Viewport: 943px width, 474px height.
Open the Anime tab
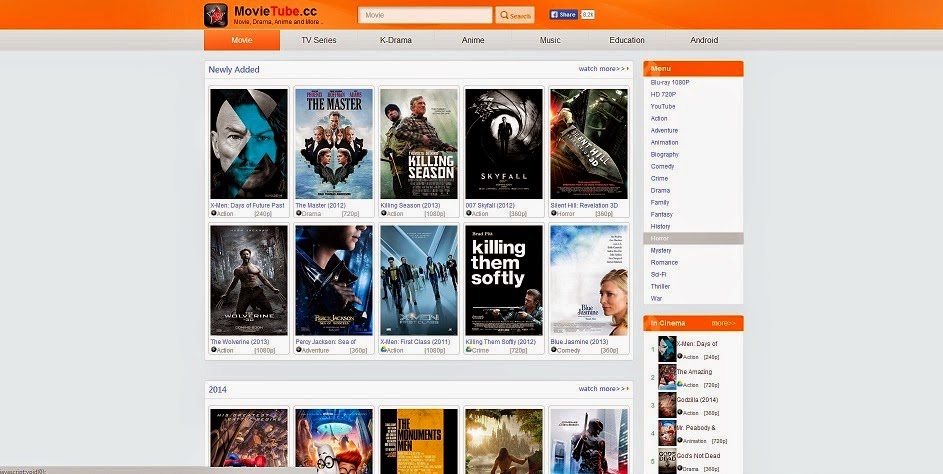pyautogui.click(x=473, y=40)
